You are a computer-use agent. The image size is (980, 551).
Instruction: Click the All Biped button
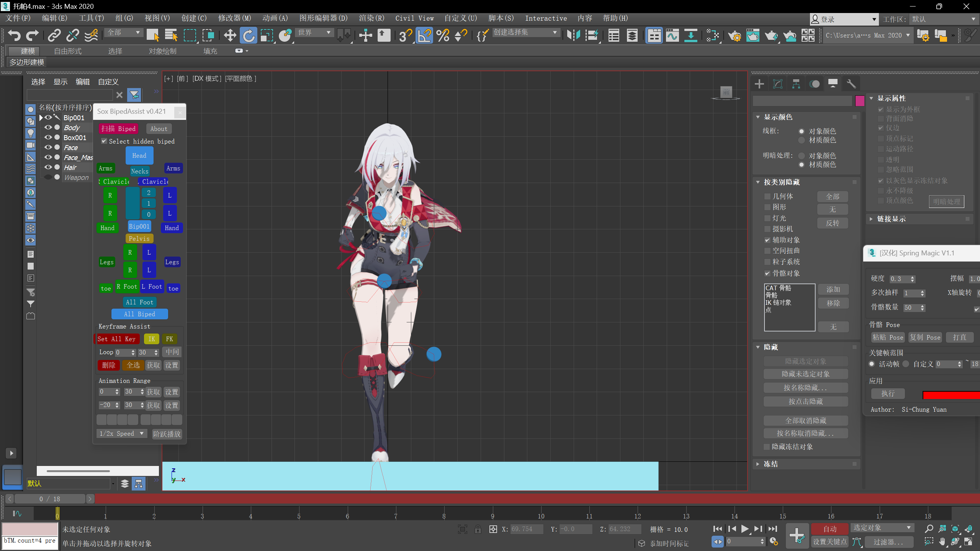point(139,314)
